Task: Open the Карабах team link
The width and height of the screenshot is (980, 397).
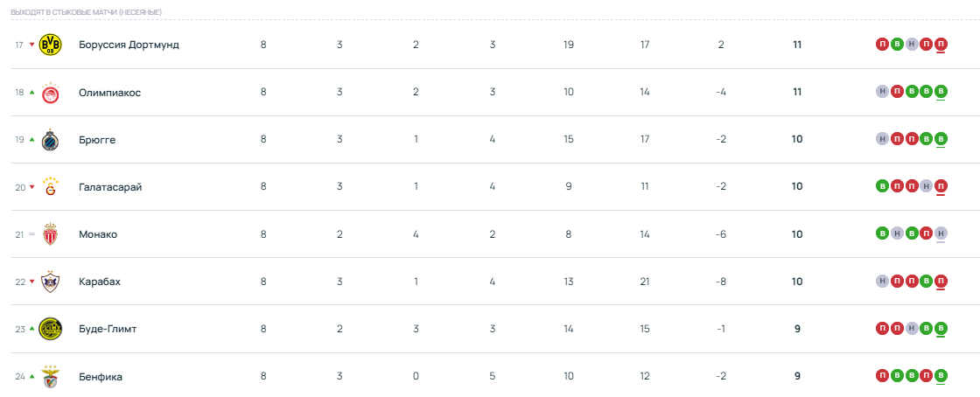Action: pos(100,282)
